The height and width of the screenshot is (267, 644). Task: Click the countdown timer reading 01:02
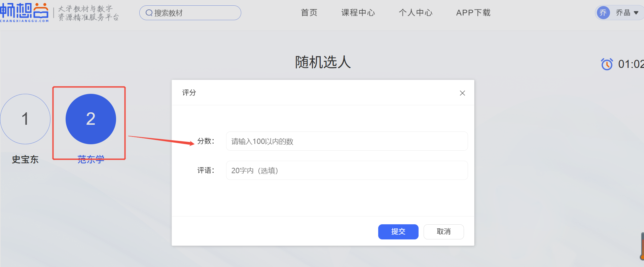pos(631,64)
